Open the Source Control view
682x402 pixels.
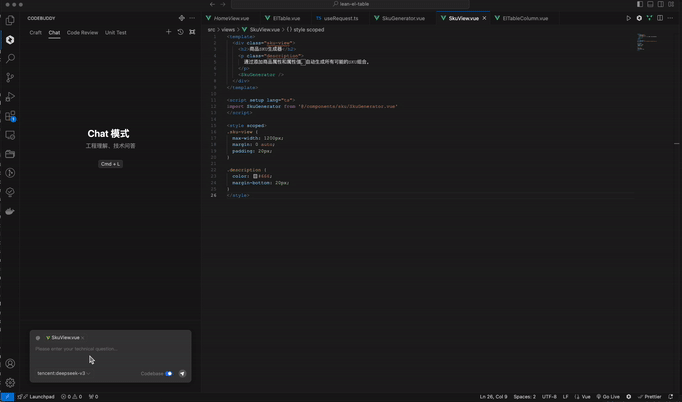[x=10, y=77]
